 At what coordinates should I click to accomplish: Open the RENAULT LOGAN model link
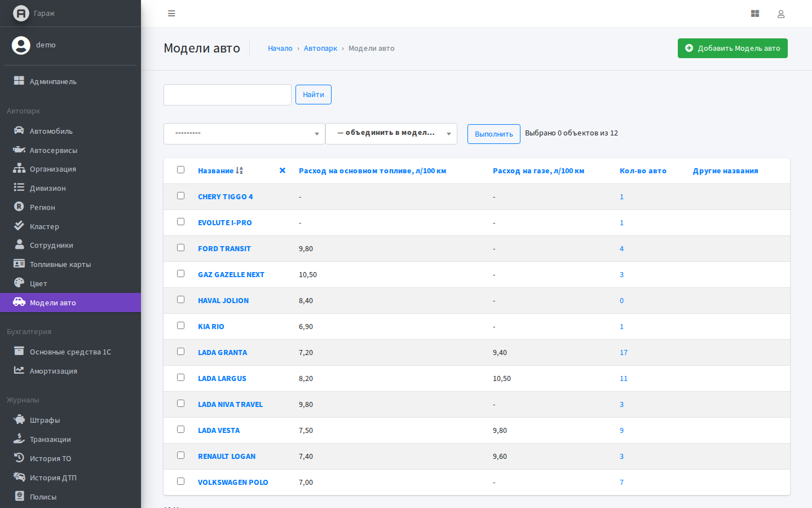click(x=227, y=457)
